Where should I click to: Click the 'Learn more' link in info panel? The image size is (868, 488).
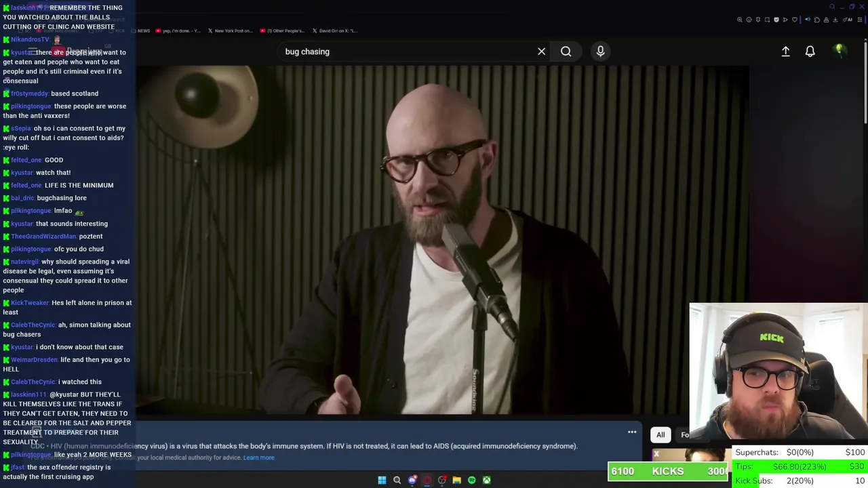258,457
